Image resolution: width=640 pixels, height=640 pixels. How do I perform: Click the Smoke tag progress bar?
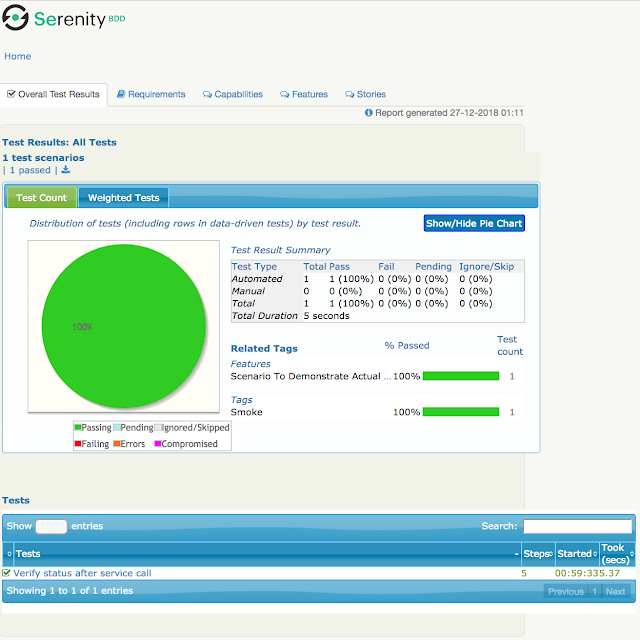tap(461, 411)
